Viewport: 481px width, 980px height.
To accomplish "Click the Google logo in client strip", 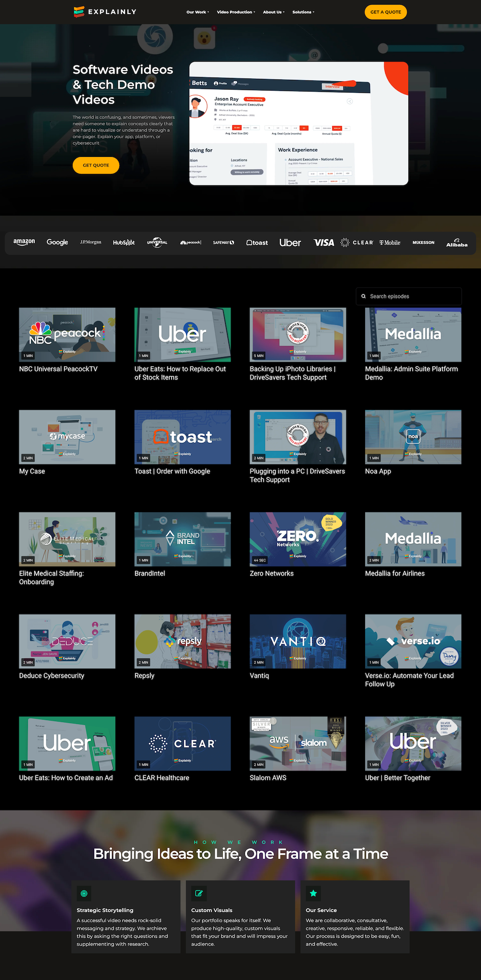I will (x=57, y=242).
